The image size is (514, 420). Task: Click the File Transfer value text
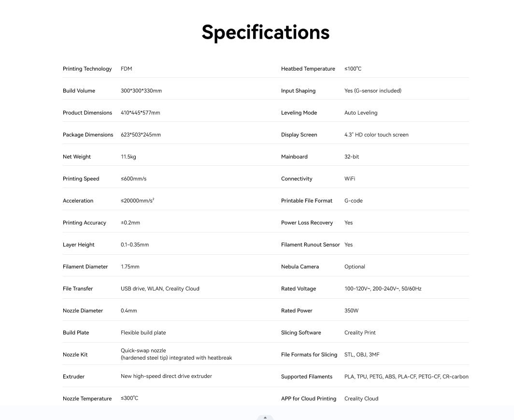(x=160, y=289)
